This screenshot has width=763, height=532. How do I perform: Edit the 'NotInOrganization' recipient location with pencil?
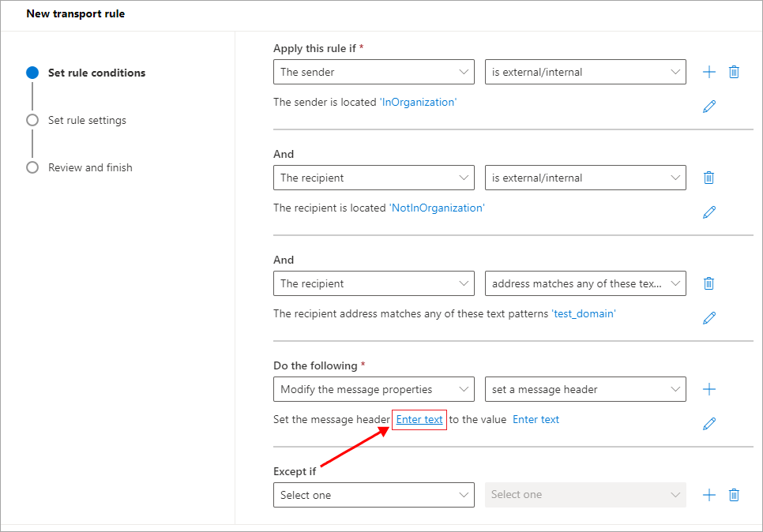click(708, 212)
